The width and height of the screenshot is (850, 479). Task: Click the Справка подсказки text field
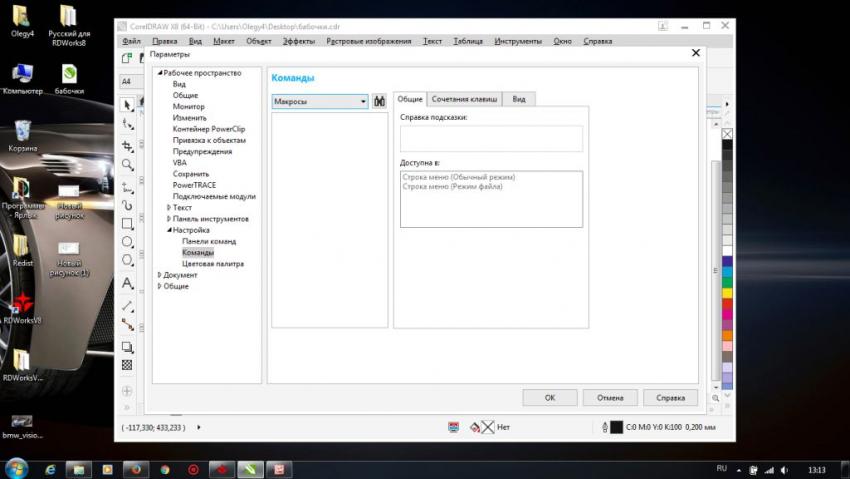click(x=491, y=138)
